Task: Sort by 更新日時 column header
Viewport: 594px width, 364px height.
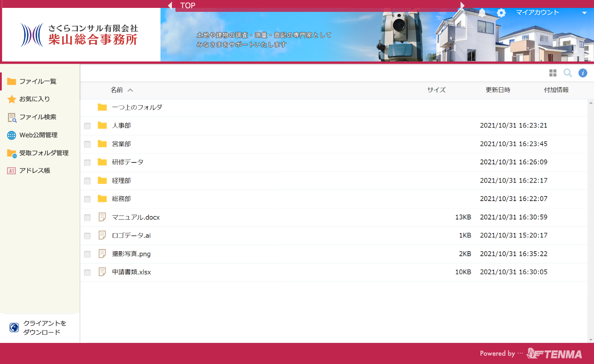Action: (498, 90)
